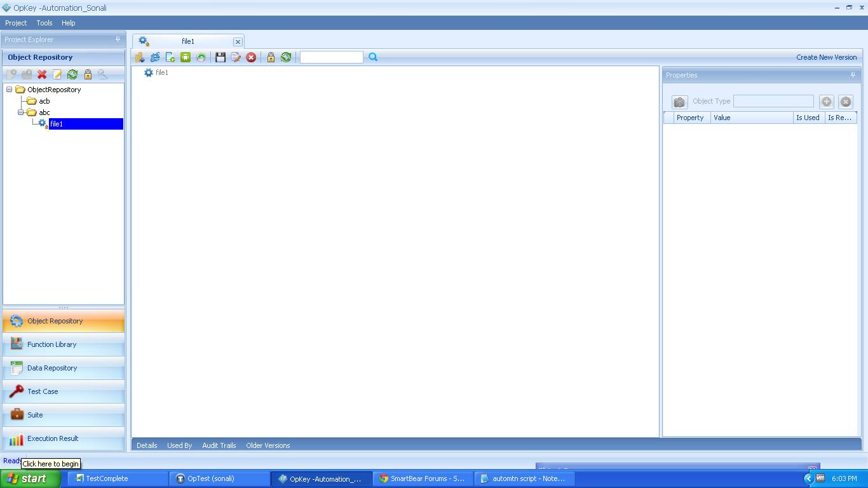868x488 pixels.
Task: Click the Create New Version link
Action: tap(826, 57)
